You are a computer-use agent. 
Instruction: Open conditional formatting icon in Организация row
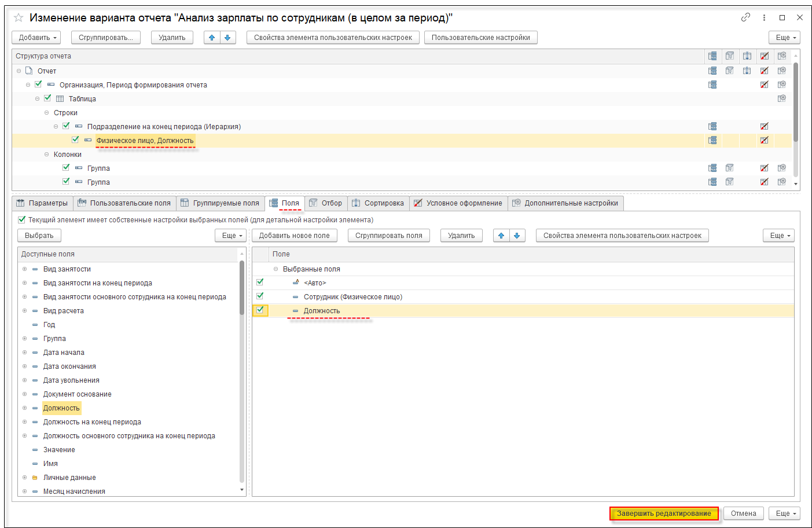765,85
